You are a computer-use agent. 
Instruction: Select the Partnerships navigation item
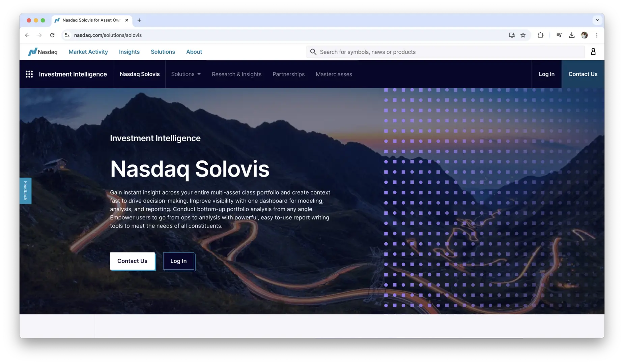[x=288, y=74]
